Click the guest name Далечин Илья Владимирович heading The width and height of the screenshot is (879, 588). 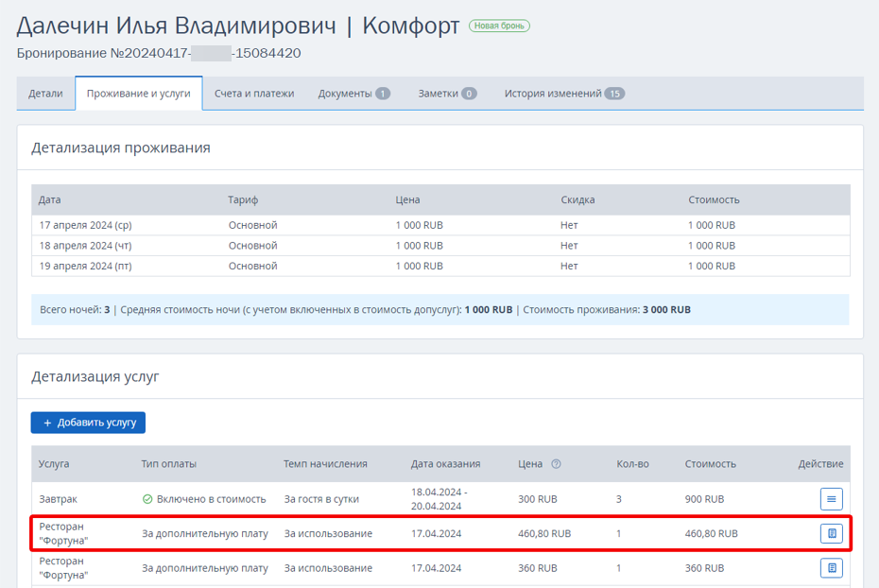[x=176, y=26]
